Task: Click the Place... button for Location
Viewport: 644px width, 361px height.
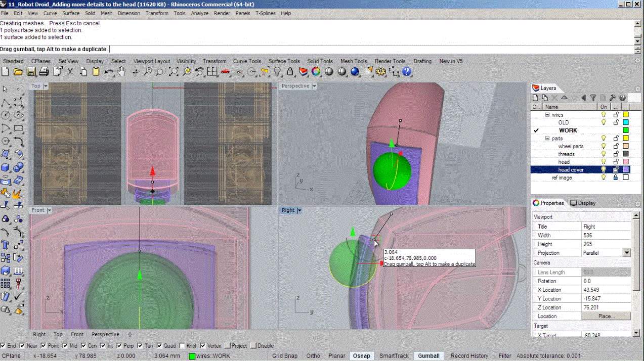Action: click(606, 316)
